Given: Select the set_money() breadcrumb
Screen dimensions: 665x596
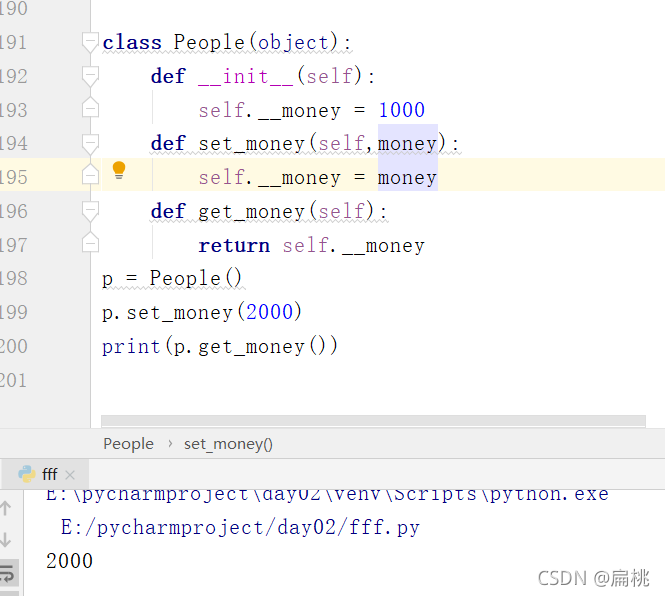Looking at the screenshot, I should click(228, 444).
